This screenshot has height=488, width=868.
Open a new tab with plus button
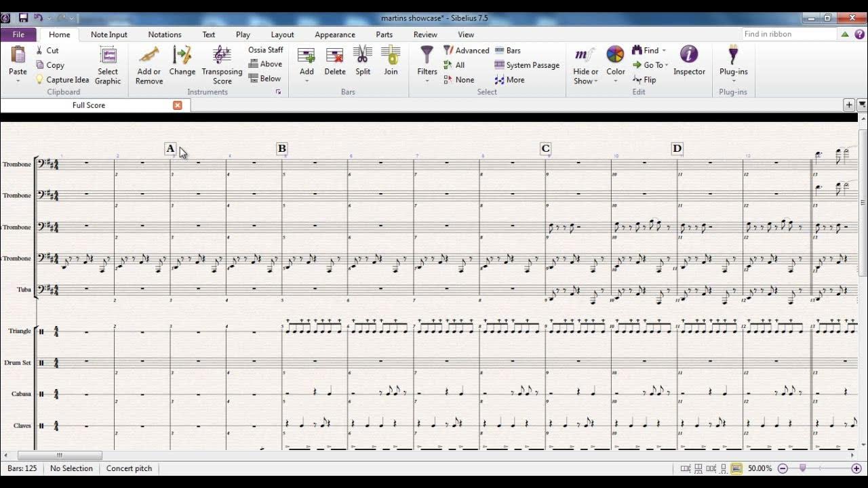tap(848, 105)
